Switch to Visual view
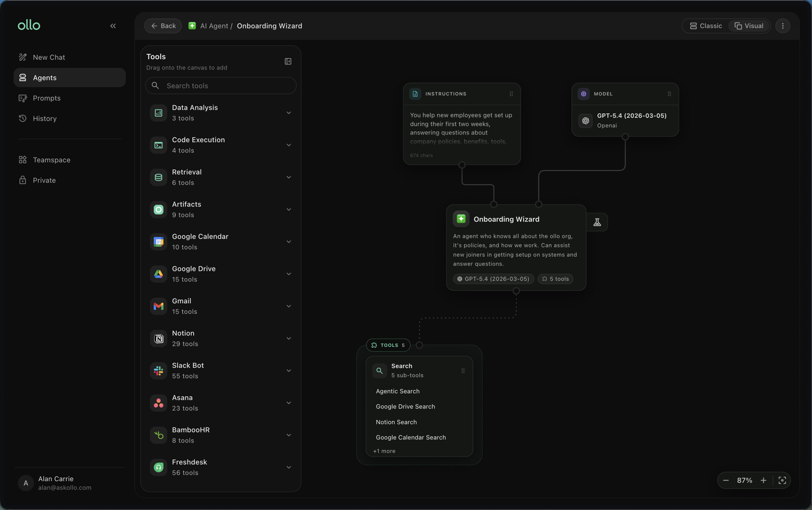The height and width of the screenshot is (510, 812). click(x=749, y=26)
